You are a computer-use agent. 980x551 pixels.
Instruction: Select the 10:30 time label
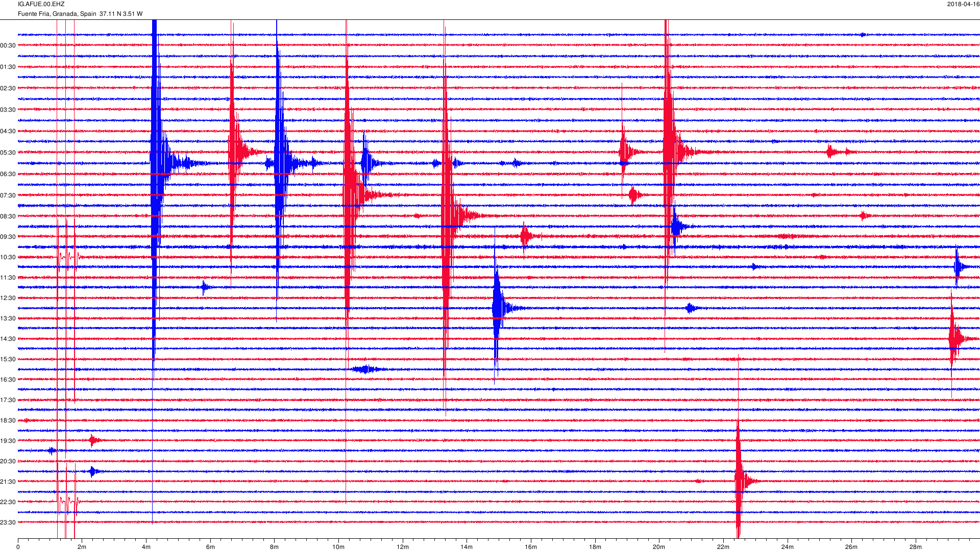tap(8, 257)
